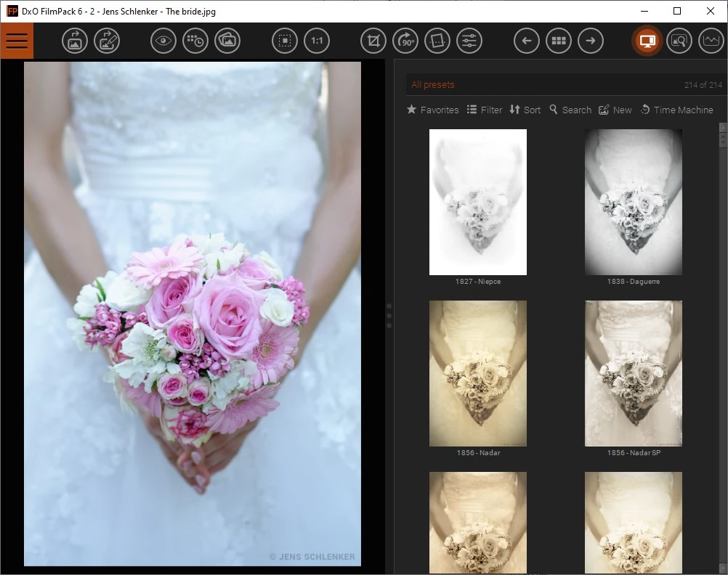Open the horizon straighten tool
728x575 pixels.
point(437,41)
